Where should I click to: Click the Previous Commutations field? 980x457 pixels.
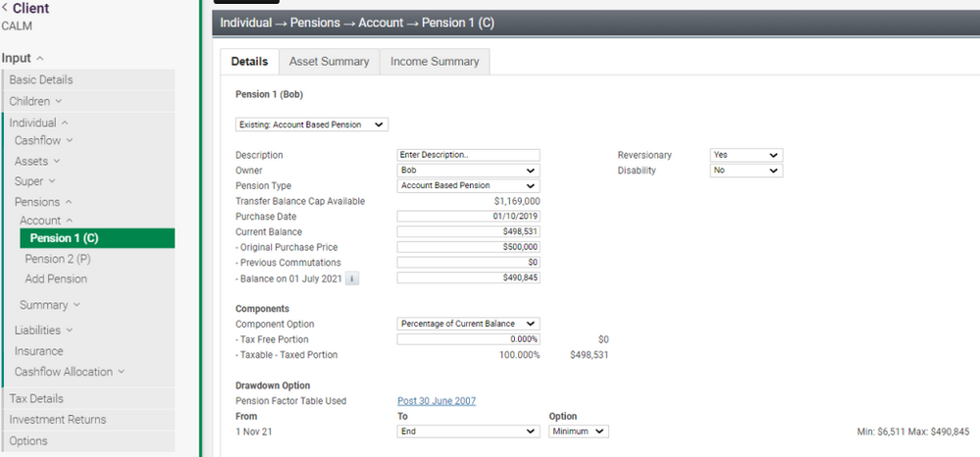click(468, 263)
